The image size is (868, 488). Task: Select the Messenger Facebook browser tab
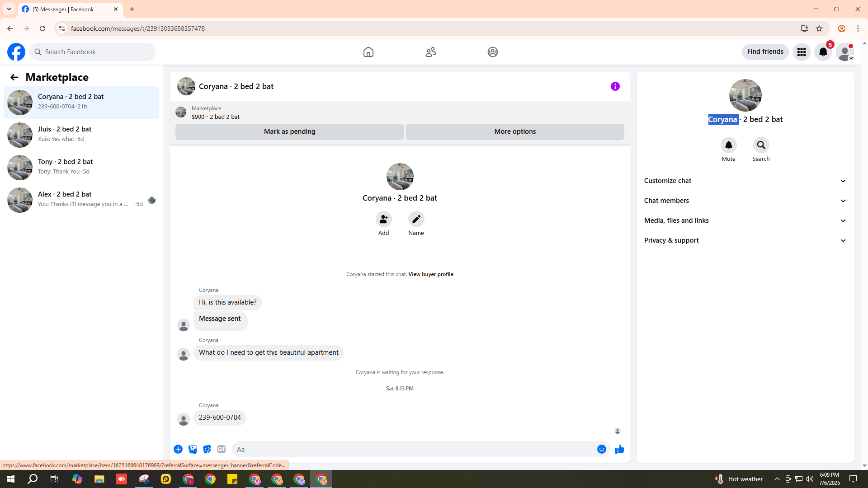tap(70, 9)
